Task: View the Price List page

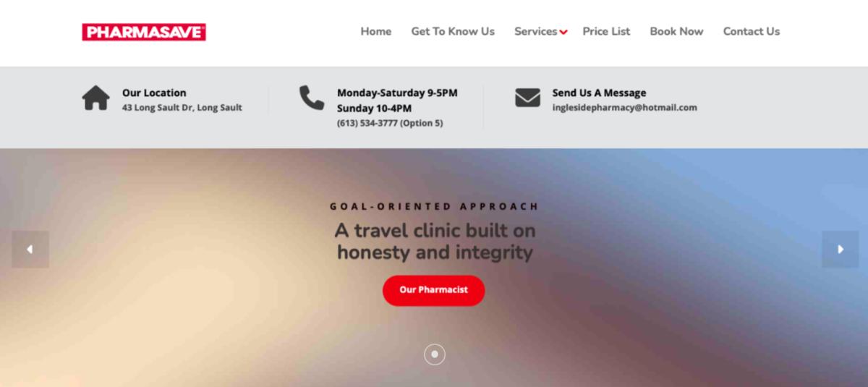Action: coord(606,32)
